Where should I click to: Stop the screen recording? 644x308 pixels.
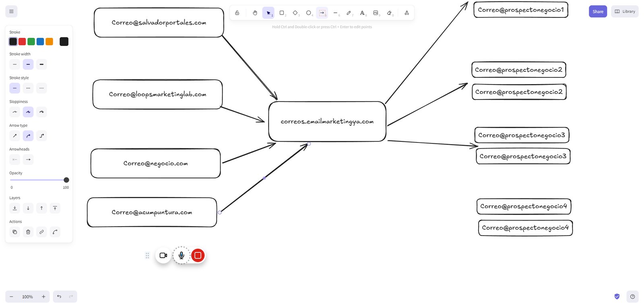198,255
